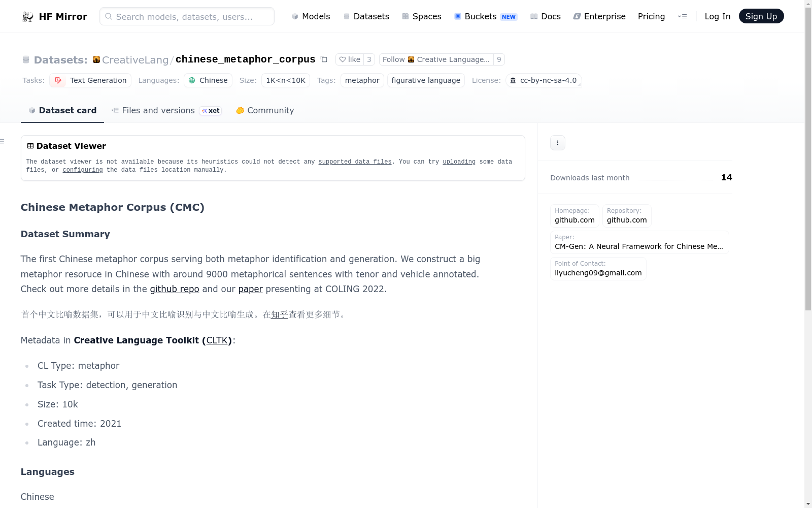
Task: Switch to the Files and versions tab
Action: [166, 110]
